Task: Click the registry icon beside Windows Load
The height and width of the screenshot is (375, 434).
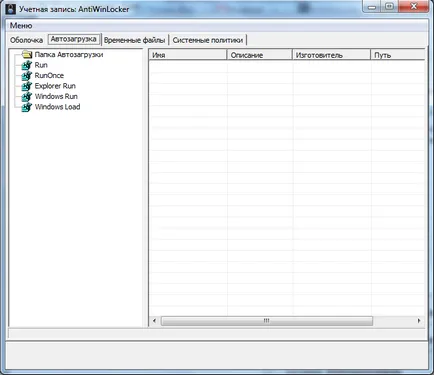Action: [27, 107]
